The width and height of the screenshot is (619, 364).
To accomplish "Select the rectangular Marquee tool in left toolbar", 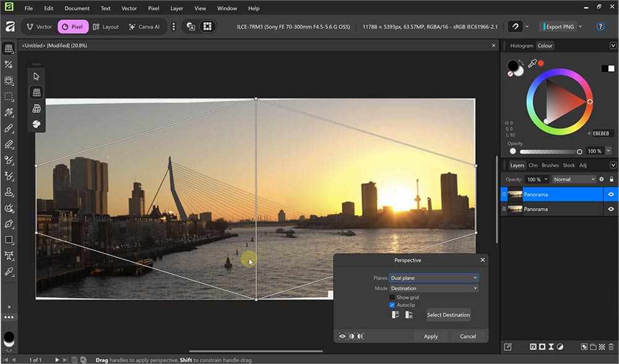I will coord(9,97).
